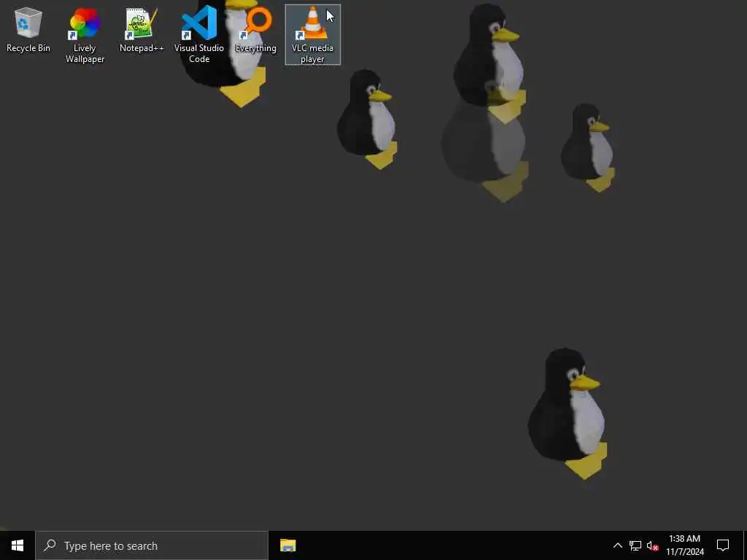Open the muted volume tray icon

[x=653, y=545]
